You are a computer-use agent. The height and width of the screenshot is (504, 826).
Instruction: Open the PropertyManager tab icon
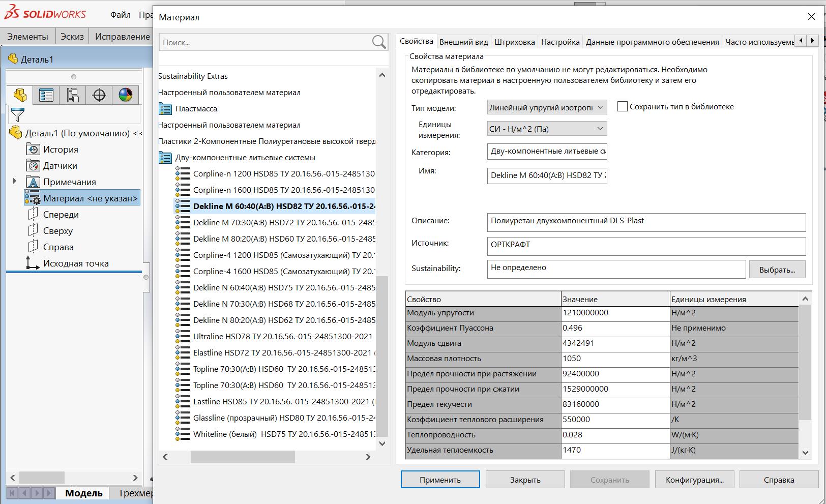tap(46, 95)
